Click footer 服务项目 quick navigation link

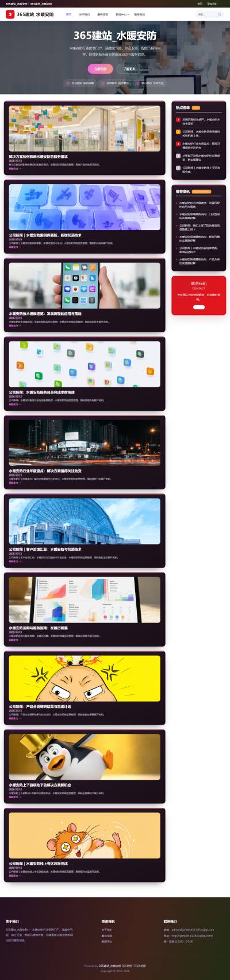(x=107, y=936)
